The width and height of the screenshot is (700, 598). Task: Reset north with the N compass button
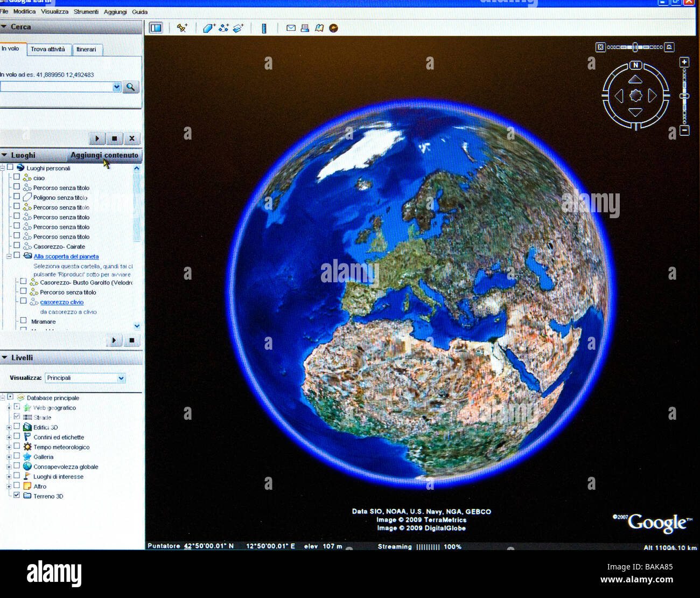click(x=636, y=65)
